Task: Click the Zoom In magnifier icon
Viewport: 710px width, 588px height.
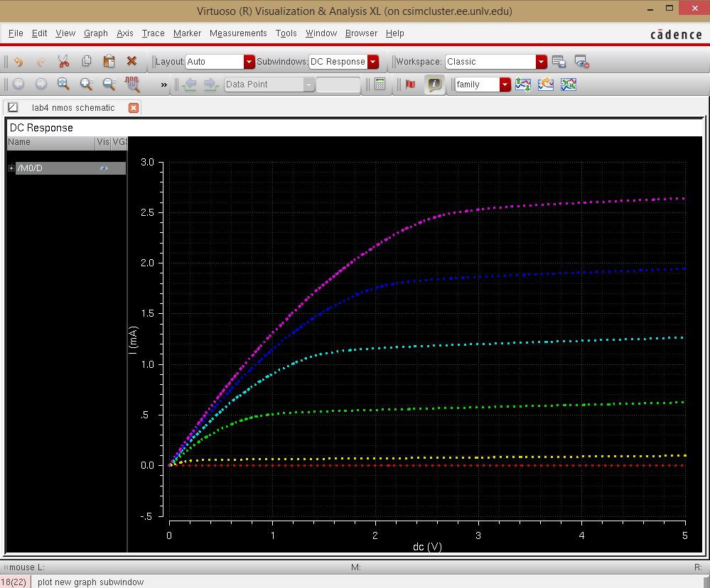Action: tap(87, 85)
